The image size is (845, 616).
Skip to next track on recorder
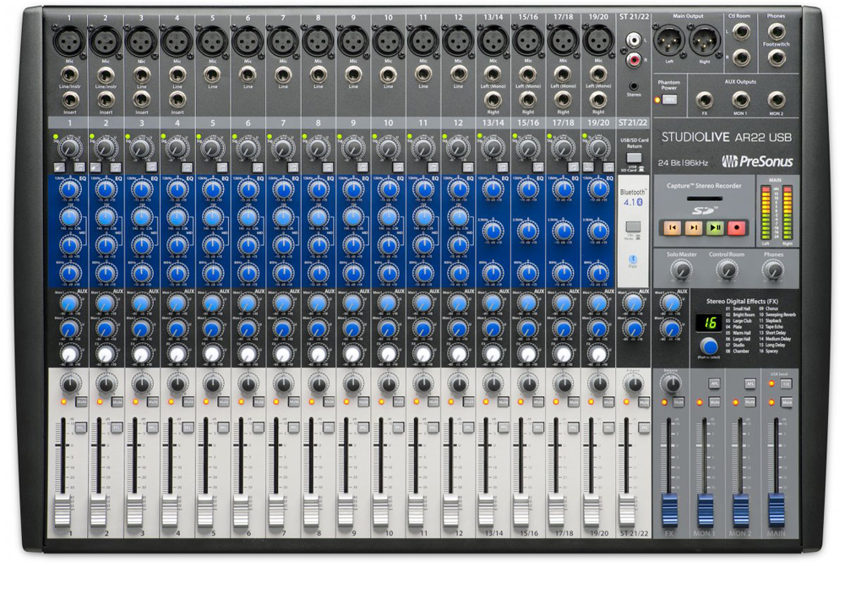[x=693, y=227]
